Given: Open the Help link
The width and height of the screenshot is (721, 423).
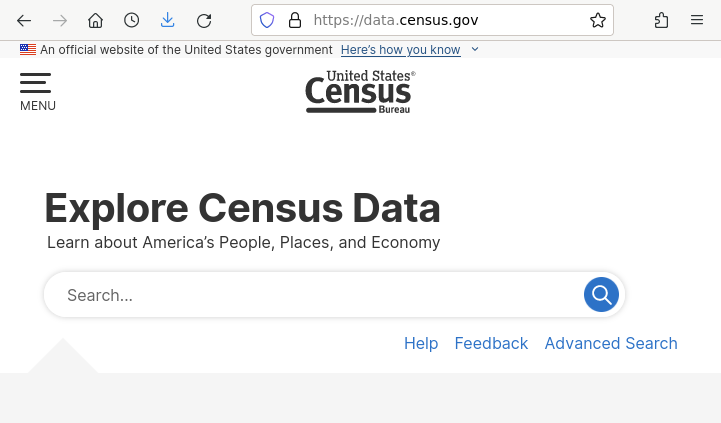Looking at the screenshot, I should click(421, 343).
